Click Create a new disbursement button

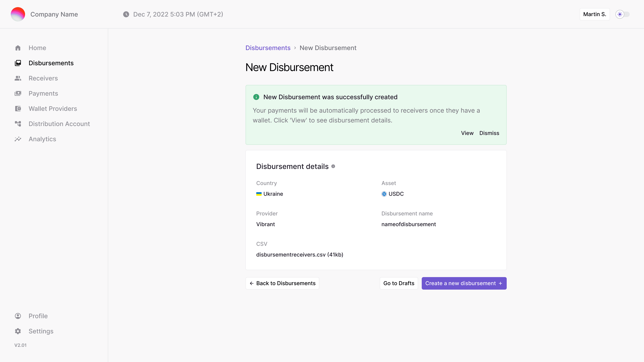click(464, 283)
